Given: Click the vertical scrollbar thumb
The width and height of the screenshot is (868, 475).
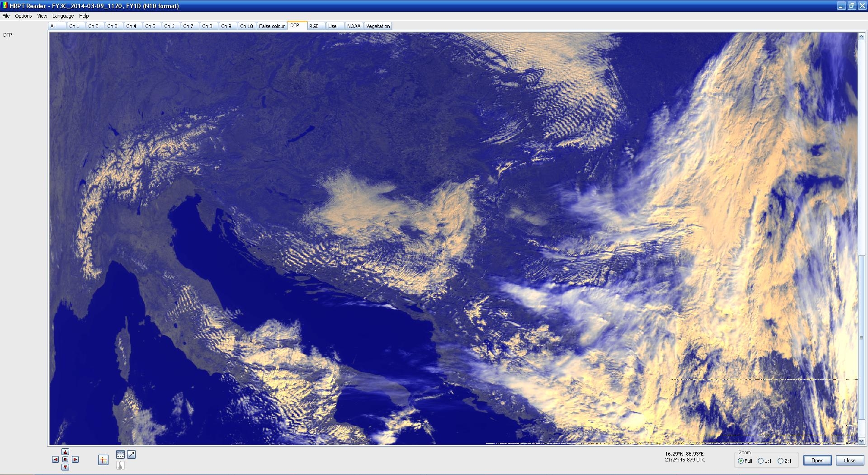Looking at the screenshot, I should pos(861,338).
